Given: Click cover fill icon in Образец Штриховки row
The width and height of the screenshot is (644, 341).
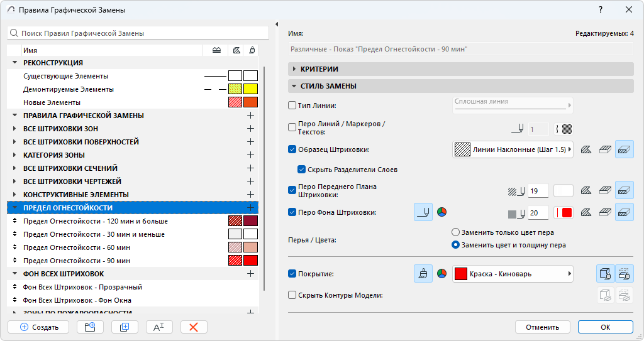Looking at the screenshot, I should click(606, 150).
